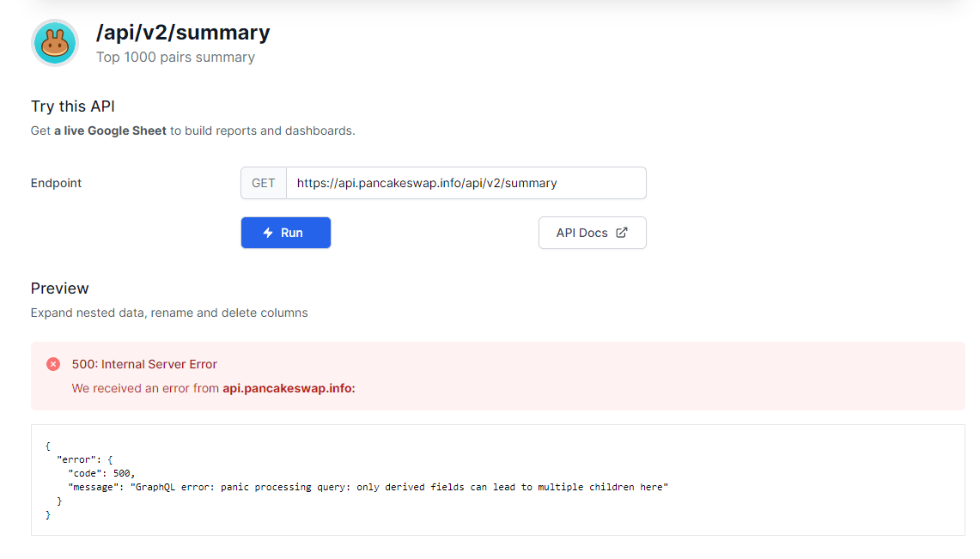This screenshot has width=980, height=559.
Task: Click the 'Try this API' heading
Action: [72, 106]
